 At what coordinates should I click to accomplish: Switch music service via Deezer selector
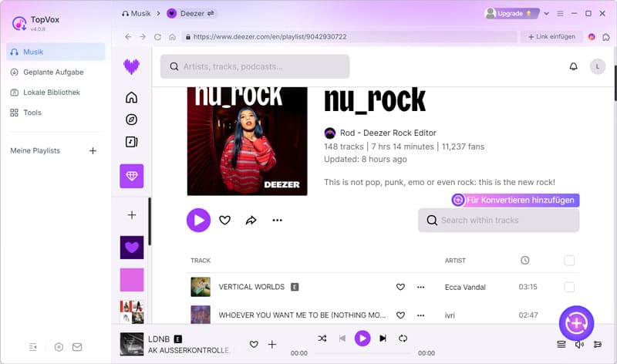coord(191,13)
